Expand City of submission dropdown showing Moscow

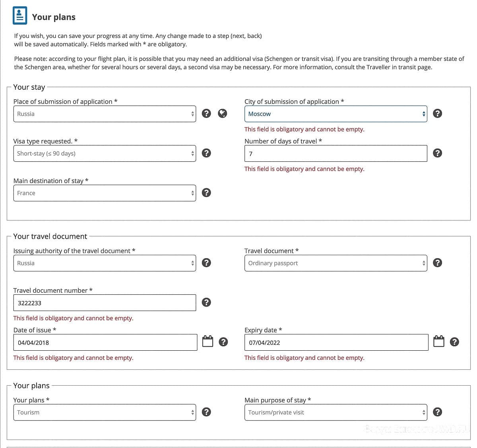coord(335,114)
